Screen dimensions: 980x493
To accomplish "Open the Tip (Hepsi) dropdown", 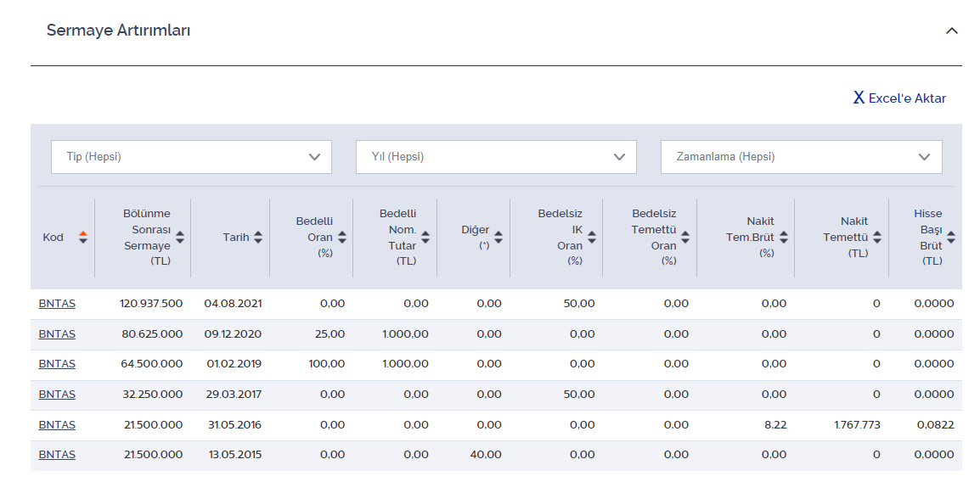I will click(191, 157).
